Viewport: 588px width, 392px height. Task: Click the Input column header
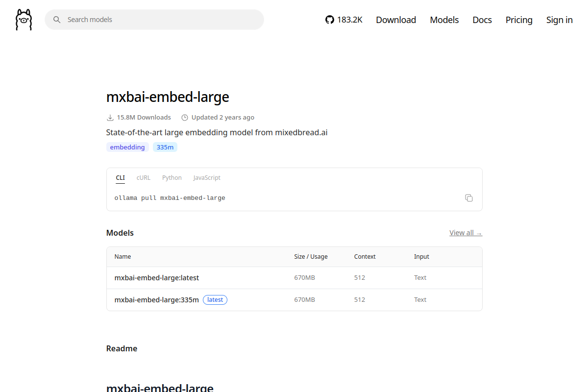[421, 257]
